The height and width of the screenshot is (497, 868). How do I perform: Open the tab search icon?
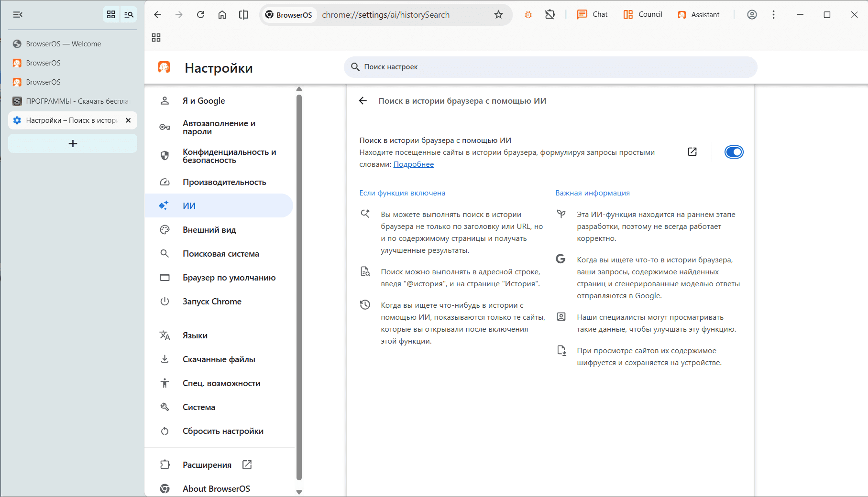pyautogui.click(x=129, y=15)
